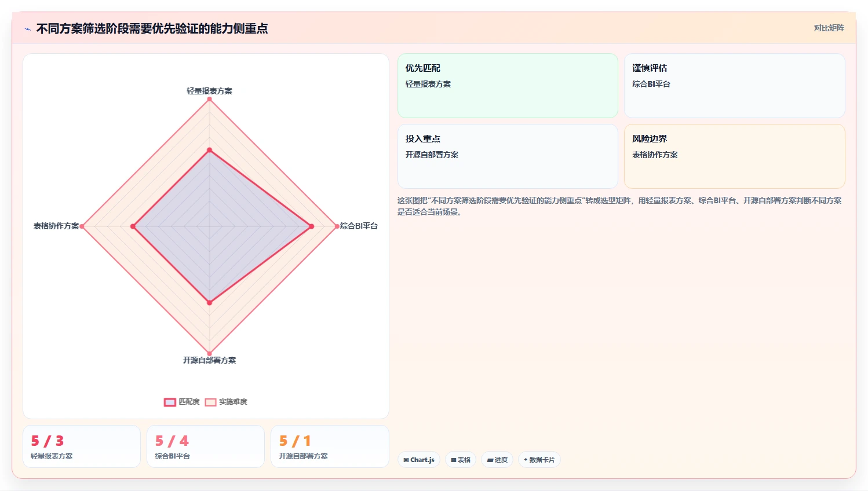Click the 5 / 3 轻量报表方案 stat card

(x=82, y=446)
